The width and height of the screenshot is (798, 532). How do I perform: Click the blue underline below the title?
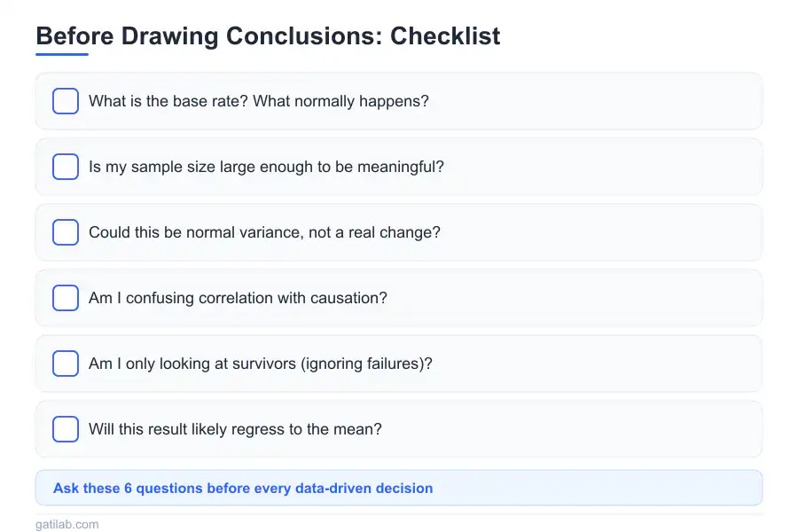tap(62, 55)
